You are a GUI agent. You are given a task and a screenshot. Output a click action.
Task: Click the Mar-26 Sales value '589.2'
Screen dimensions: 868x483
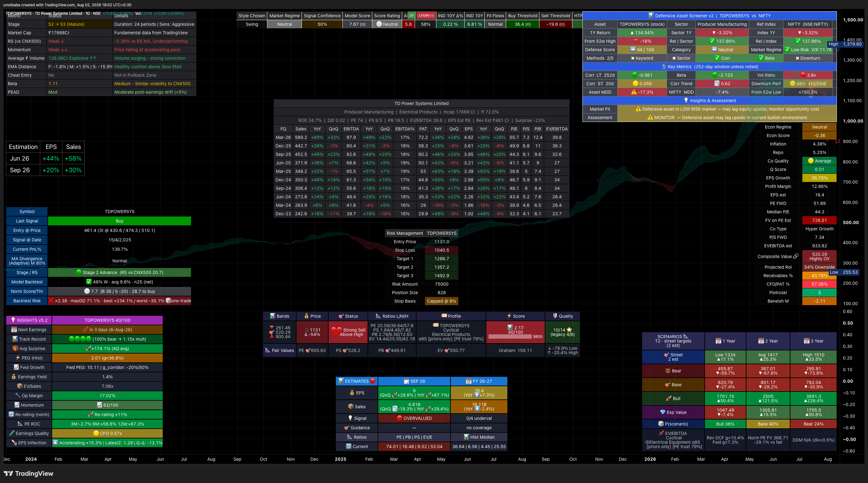pyautogui.click(x=301, y=138)
